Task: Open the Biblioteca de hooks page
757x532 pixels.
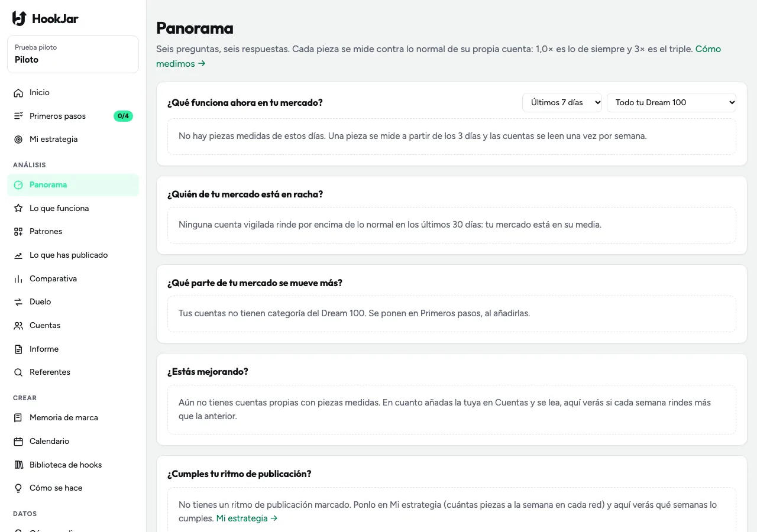Action: [x=73, y=465]
